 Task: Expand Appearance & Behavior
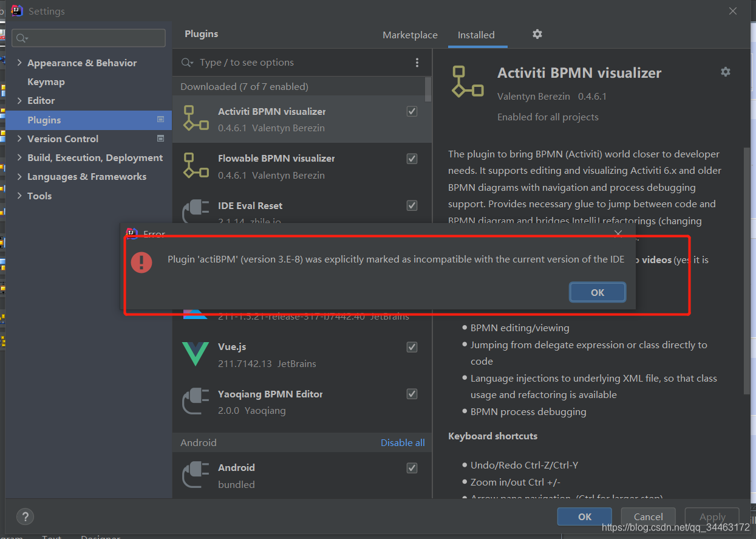[19, 63]
